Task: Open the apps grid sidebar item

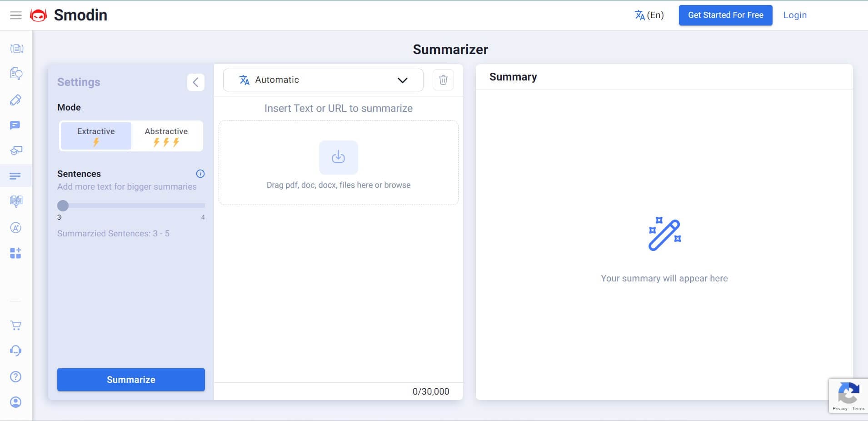Action: [16, 253]
